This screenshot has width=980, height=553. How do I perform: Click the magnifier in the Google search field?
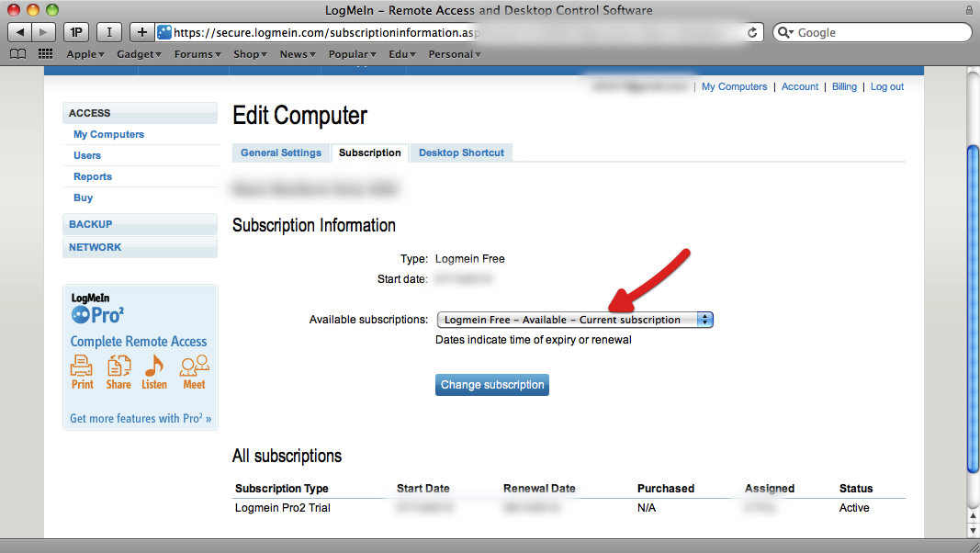(785, 31)
